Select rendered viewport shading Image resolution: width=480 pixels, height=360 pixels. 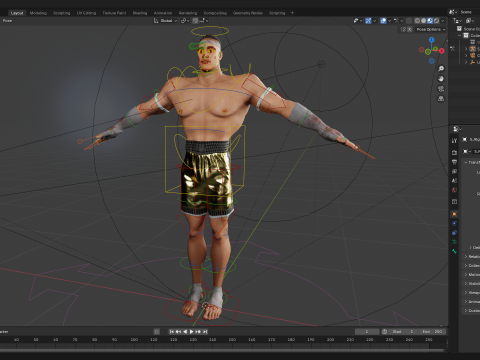click(436, 21)
